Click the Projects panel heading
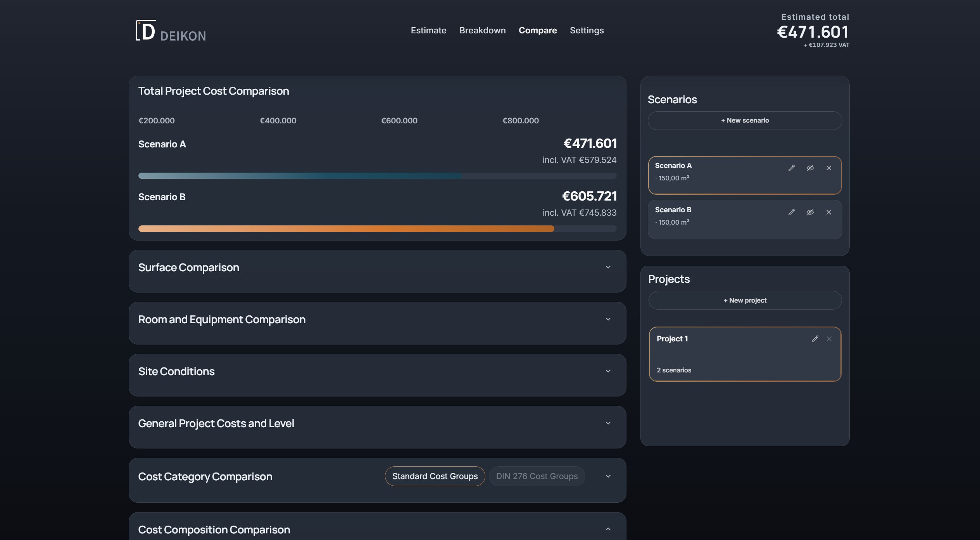 (669, 279)
